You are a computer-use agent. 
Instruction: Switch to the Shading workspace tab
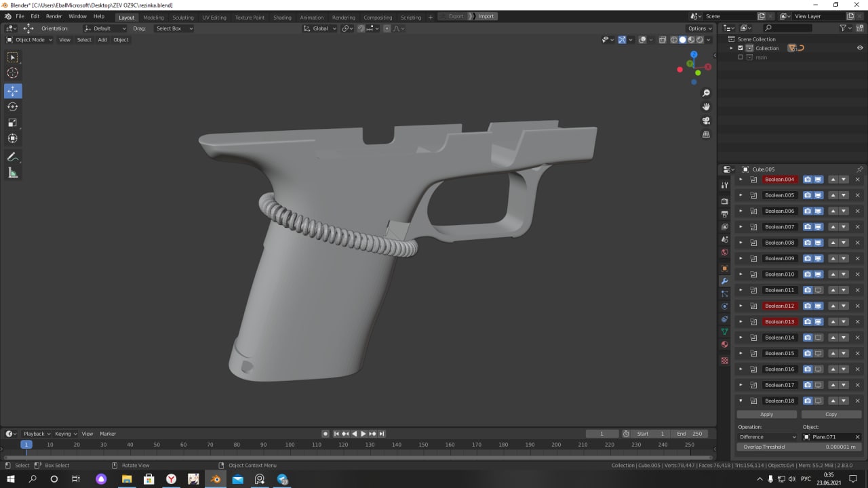[x=282, y=17]
